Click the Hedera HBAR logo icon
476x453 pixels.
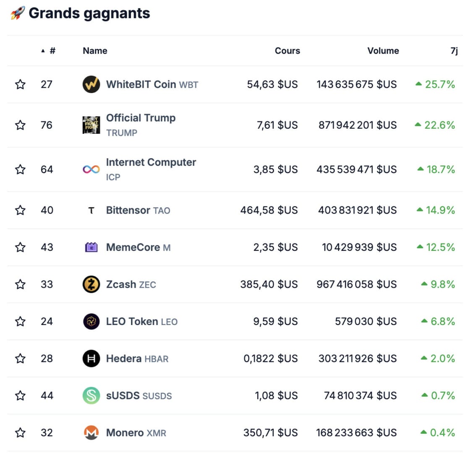point(91,359)
